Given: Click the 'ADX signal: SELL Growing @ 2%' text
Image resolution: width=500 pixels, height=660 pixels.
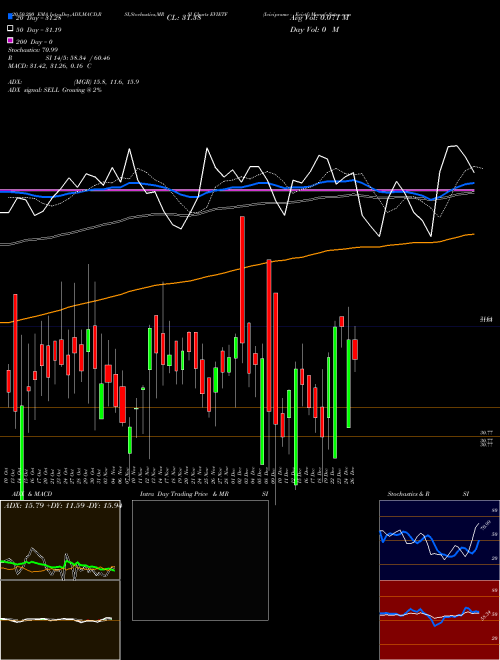Looking at the screenshot, I should (x=55, y=90).
